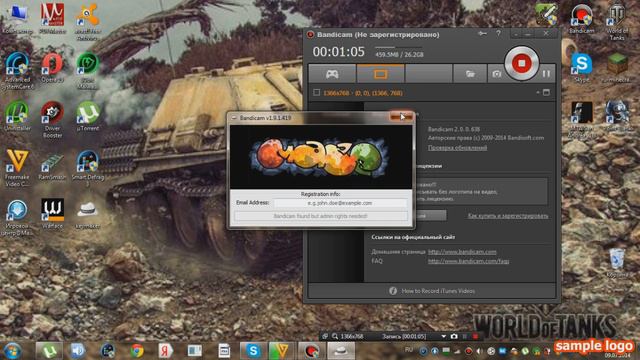Open the Проверка обновлений link
640x360 pixels.
(457, 147)
